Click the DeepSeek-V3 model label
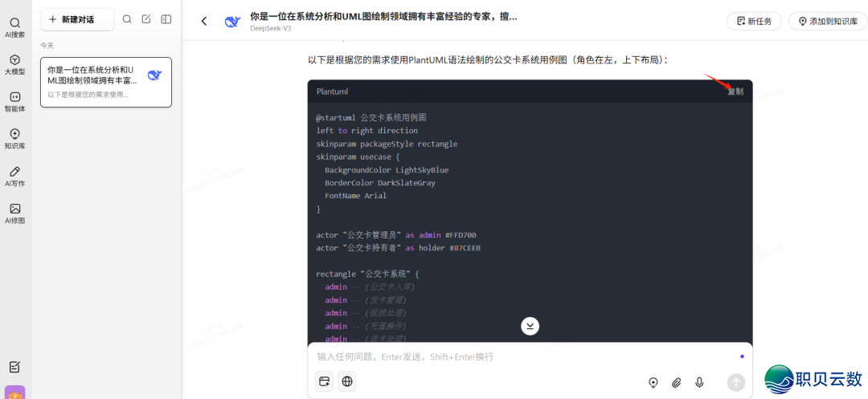Screen dimensions: 868x399 point(272,27)
